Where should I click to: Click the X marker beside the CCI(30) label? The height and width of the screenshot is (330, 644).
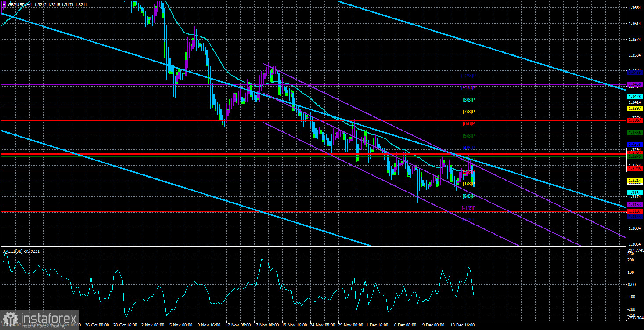click(x=4, y=251)
